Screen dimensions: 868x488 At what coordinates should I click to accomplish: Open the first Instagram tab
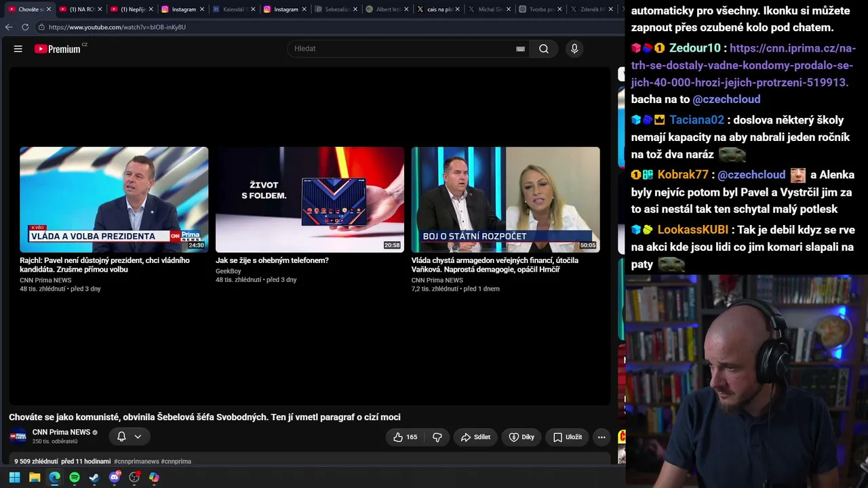pos(182,9)
